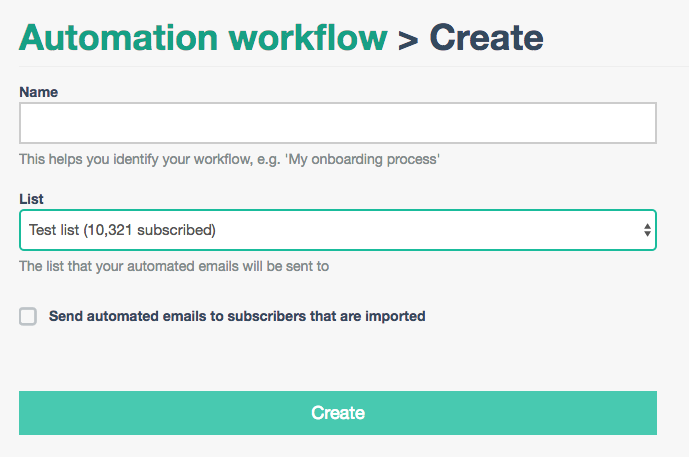Enable the imported subscribers checkbox
689x457 pixels.
[28, 316]
